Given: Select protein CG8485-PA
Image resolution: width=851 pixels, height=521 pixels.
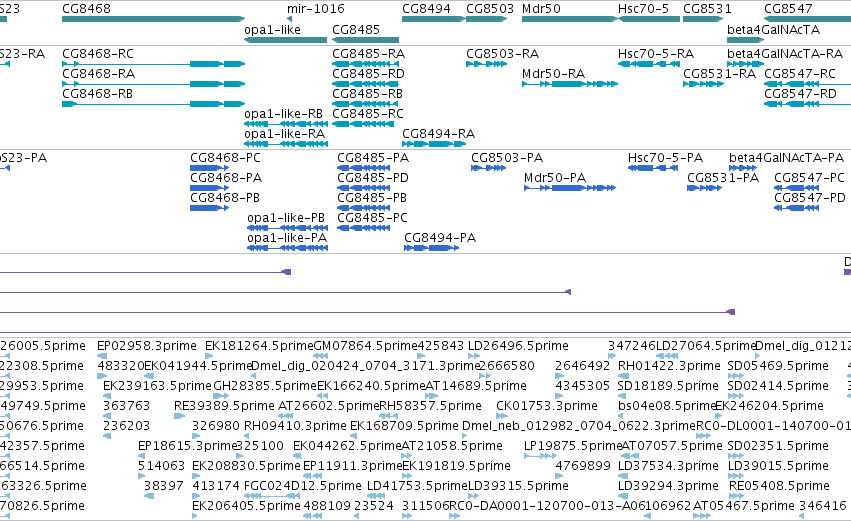Looking at the screenshot, I should tap(373, 158).
